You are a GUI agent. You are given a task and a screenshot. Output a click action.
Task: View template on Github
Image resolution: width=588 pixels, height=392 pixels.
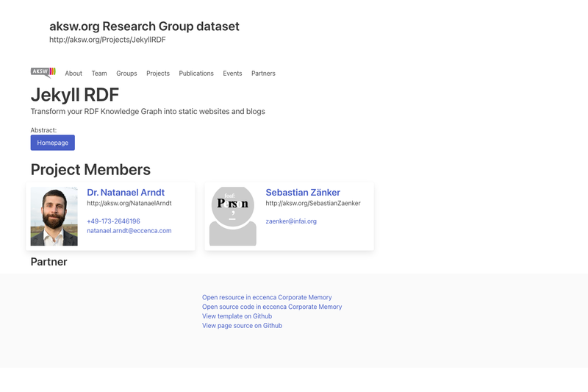click(237, 316)
